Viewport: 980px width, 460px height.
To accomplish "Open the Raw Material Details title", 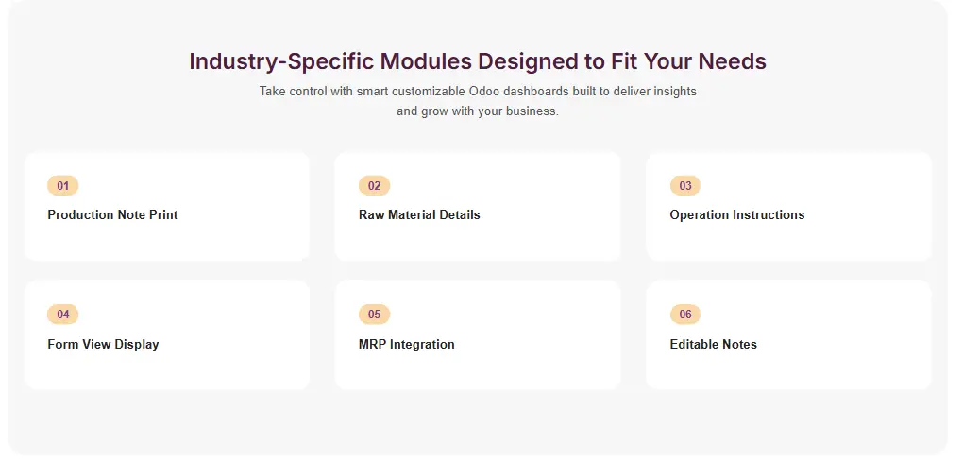I will coord(419,215).
